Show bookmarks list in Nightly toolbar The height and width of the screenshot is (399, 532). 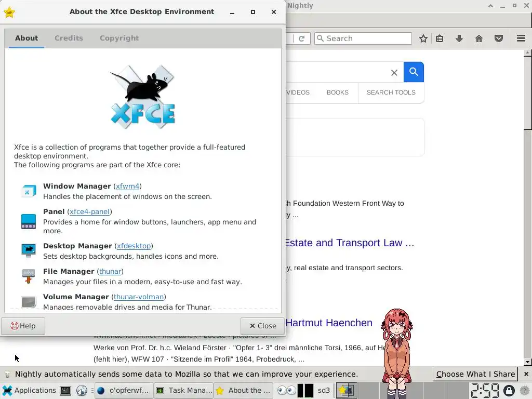coord(440,38)
